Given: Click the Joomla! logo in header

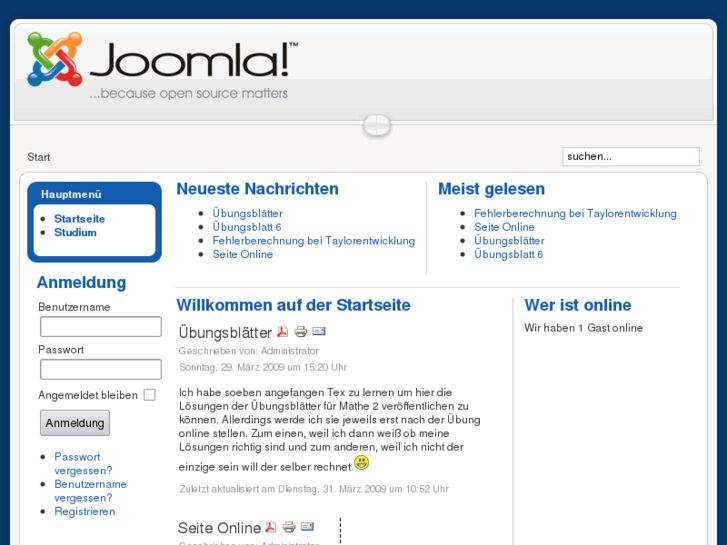Looking at the screenshot, I should coord(162,65).
